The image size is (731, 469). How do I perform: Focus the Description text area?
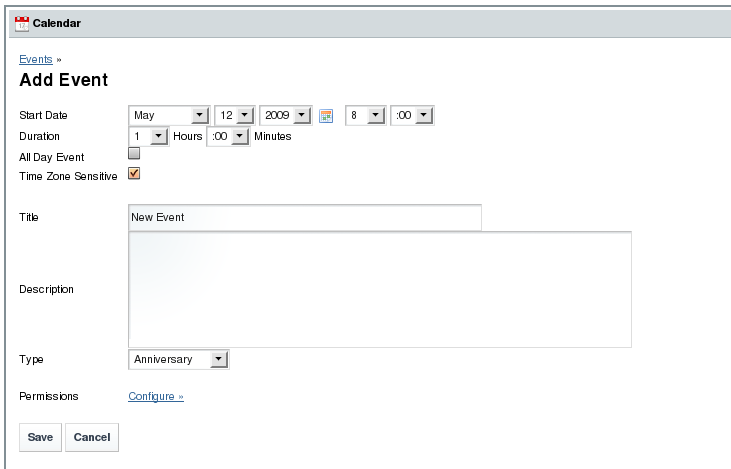tap(379, 289)
